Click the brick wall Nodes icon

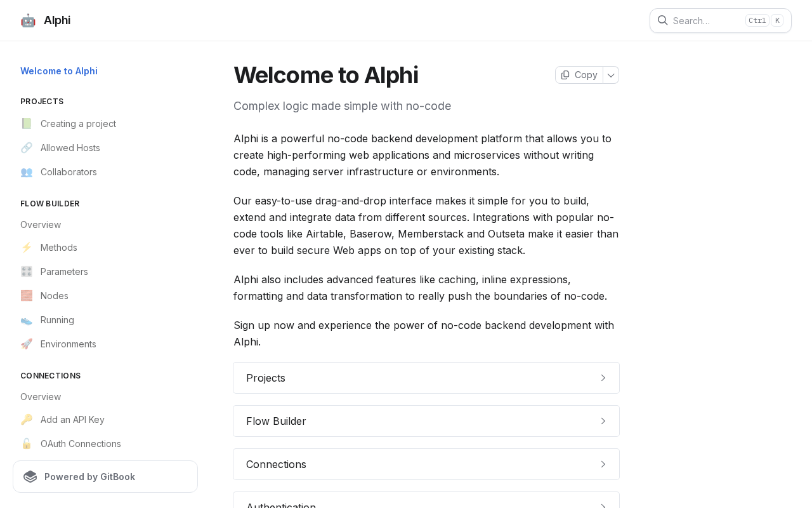(27, 296)
